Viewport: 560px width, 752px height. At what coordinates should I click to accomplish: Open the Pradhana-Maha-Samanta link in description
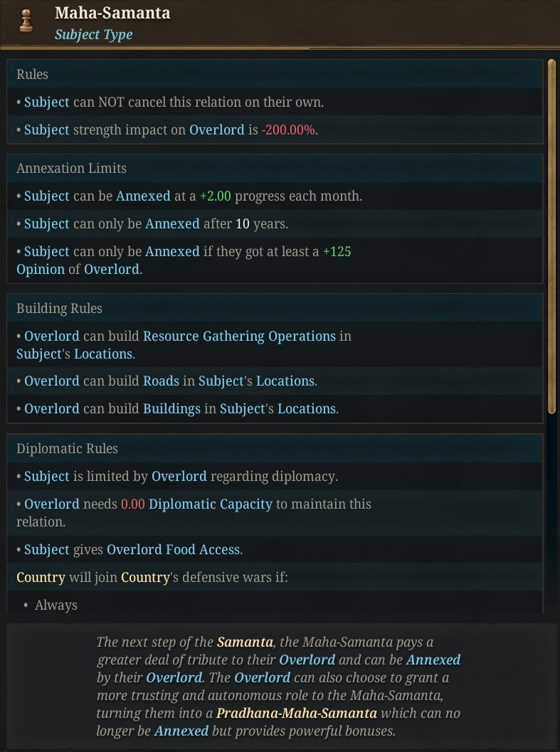point(296,713)
